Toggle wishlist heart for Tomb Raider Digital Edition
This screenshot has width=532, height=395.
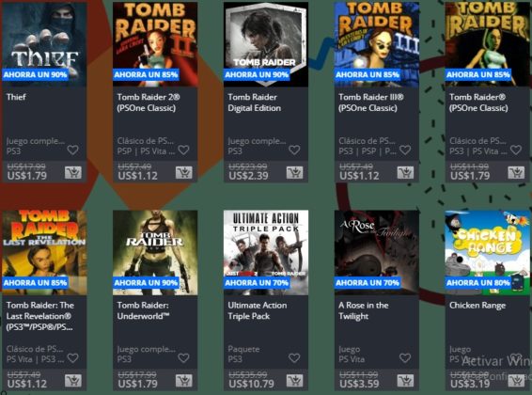click(294, 150)
